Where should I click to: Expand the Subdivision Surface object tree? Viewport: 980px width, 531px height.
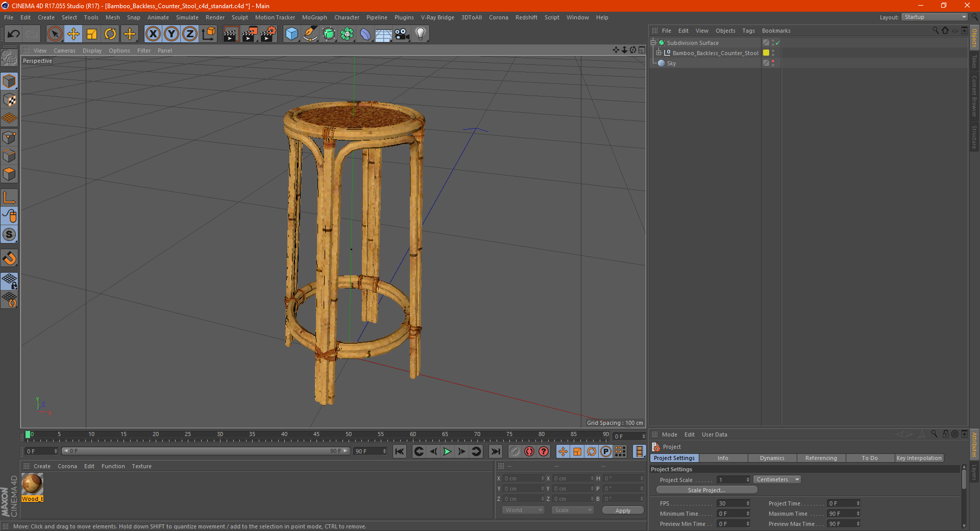pos(653,43)
